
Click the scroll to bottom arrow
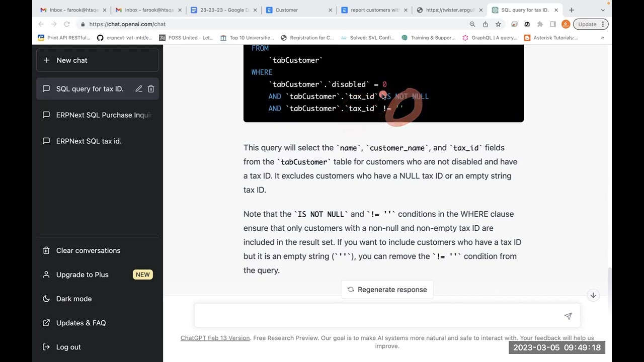(593, 295)
